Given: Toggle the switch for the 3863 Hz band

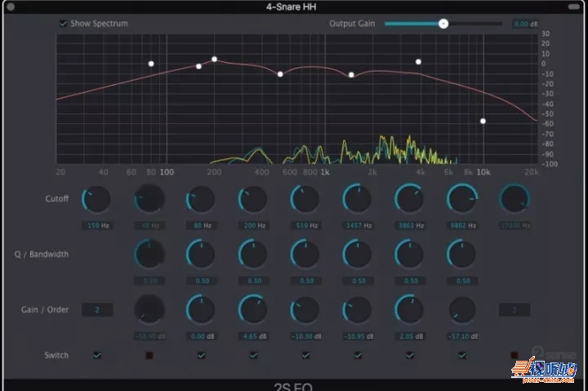Looking at the screenshot, I should (410, 355).
